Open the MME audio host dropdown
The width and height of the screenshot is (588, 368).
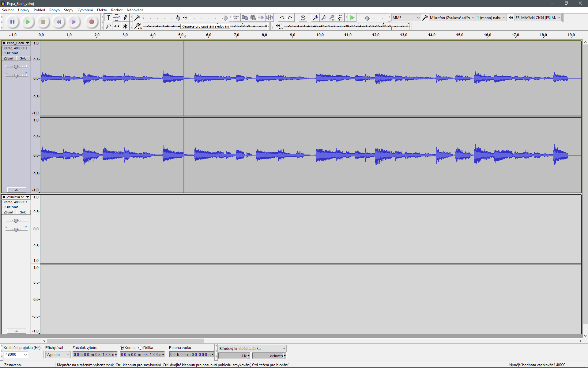pos(406,18)
